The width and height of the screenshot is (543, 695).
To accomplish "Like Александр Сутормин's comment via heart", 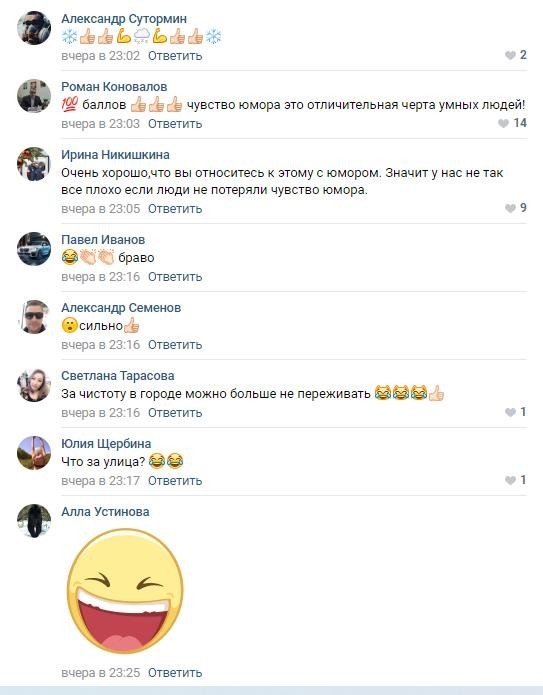I will 510,55.
